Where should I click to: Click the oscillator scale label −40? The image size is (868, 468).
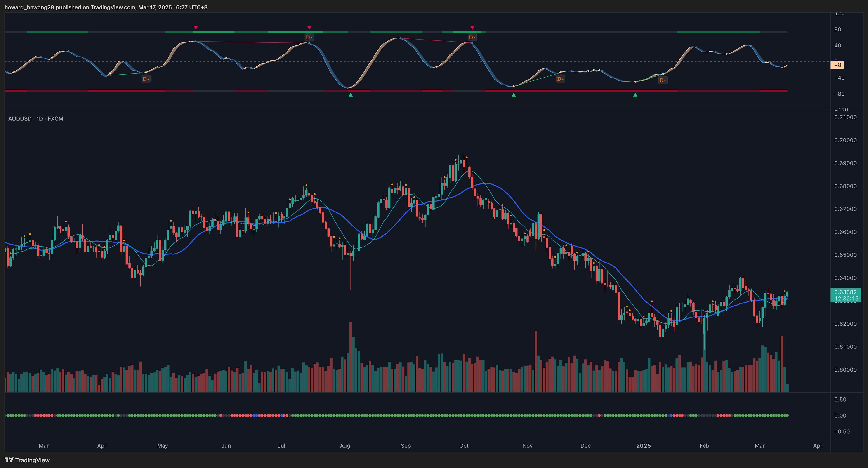(839, 78)
